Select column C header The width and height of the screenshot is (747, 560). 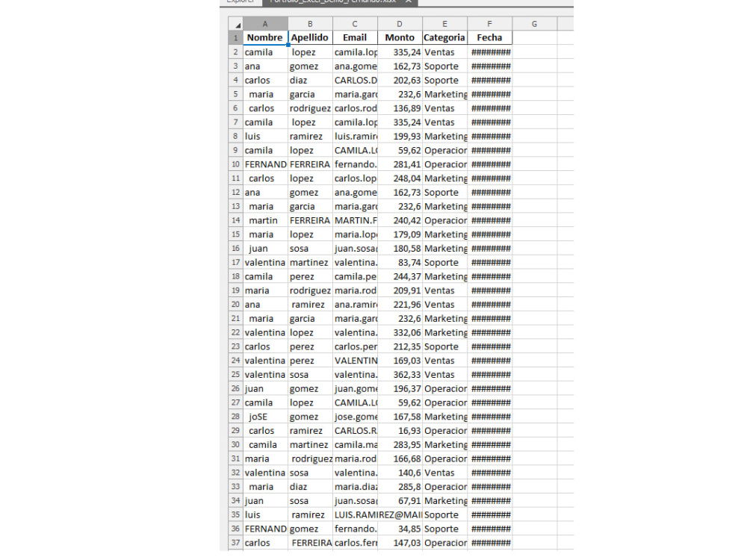(x=355, y=24)
